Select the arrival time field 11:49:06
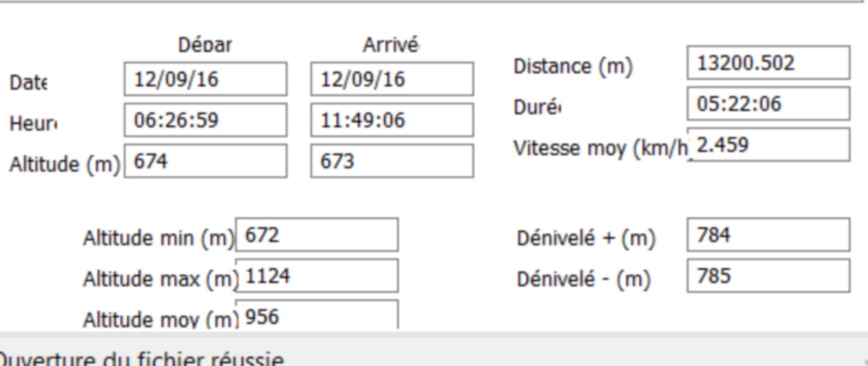This screenshot has width=868, height=366. pyautogui.click(x=392, y=120)
